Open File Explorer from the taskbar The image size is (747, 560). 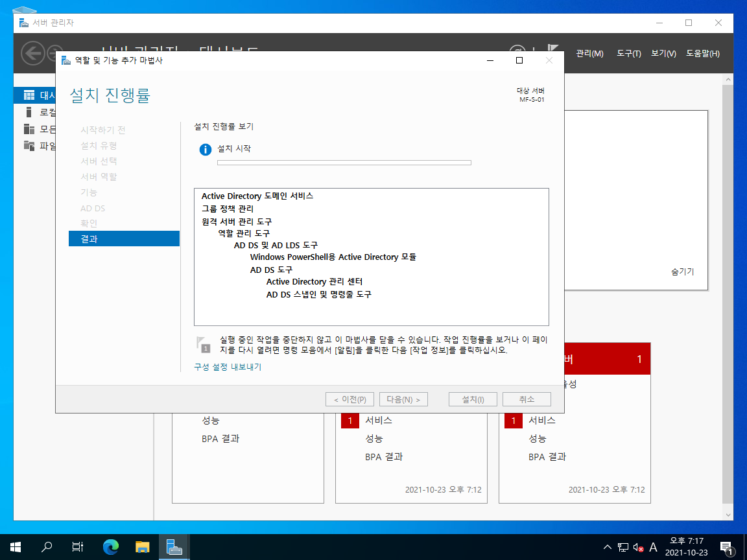click(142, 546)
